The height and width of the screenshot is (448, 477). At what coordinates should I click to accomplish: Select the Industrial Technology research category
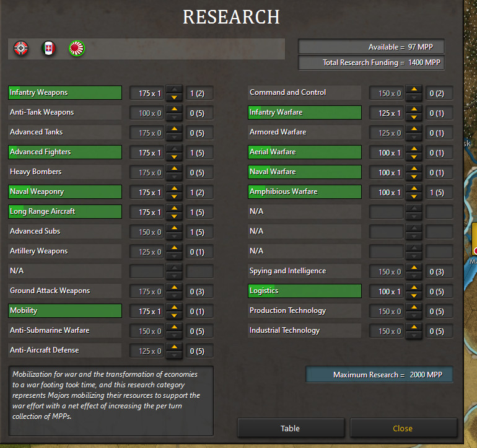click(305, 330)
